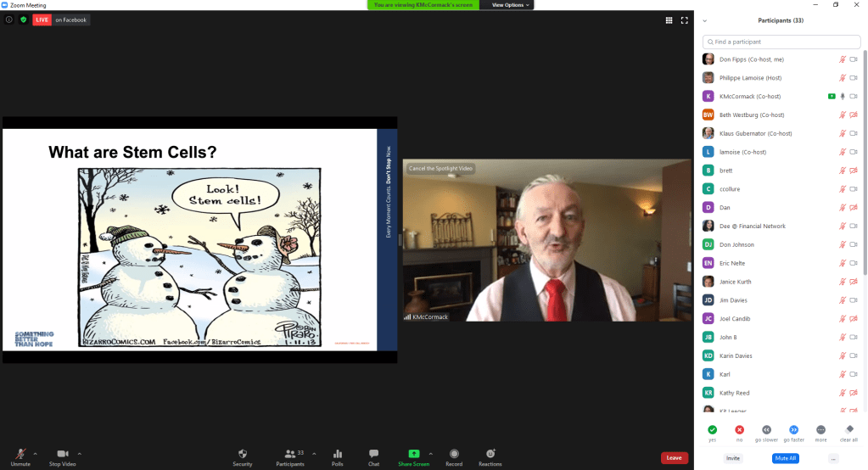Open the Reactions menu
Image resolution: width=868 pixels, height=470 pixels.
pyautogui.click(x=490, y=454)
